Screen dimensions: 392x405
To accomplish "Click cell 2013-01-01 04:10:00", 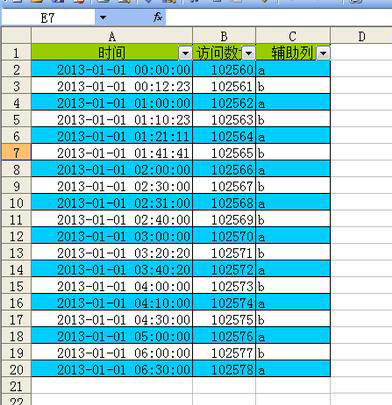I will [112, 303].
